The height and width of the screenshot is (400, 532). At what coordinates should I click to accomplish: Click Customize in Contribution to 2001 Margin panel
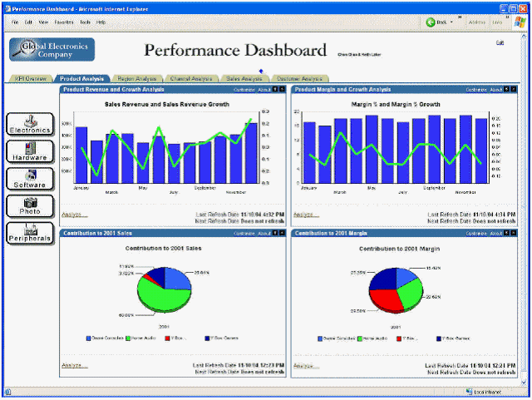click(x=476, y=234)
